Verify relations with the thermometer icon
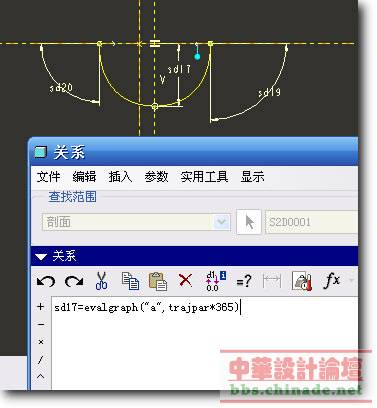Image resolution: width=377 pixels, height=408 pixels. (301, 281)
